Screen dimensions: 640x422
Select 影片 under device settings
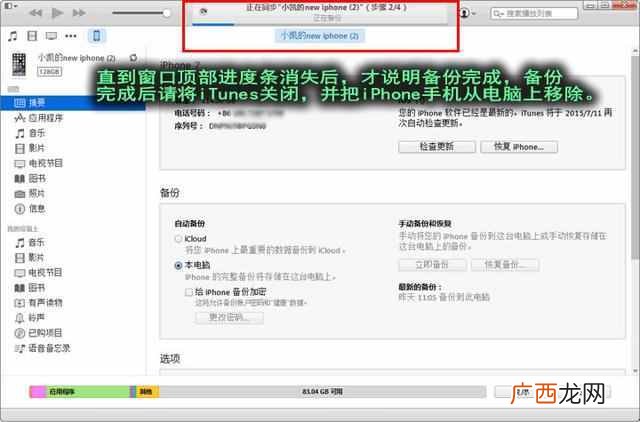point(30,148)
